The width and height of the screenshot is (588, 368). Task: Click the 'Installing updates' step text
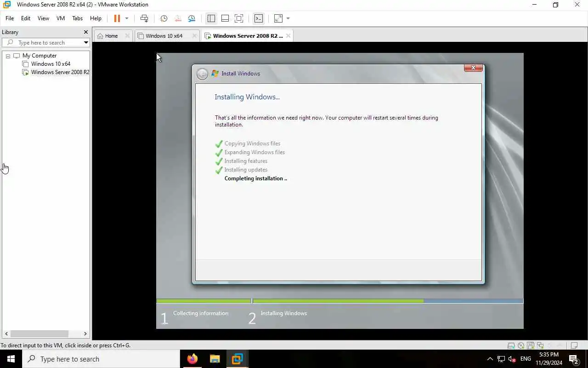(x=246, y=170)
